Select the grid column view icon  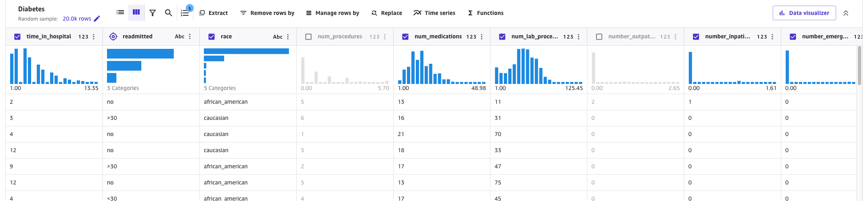tap(136, 13)
